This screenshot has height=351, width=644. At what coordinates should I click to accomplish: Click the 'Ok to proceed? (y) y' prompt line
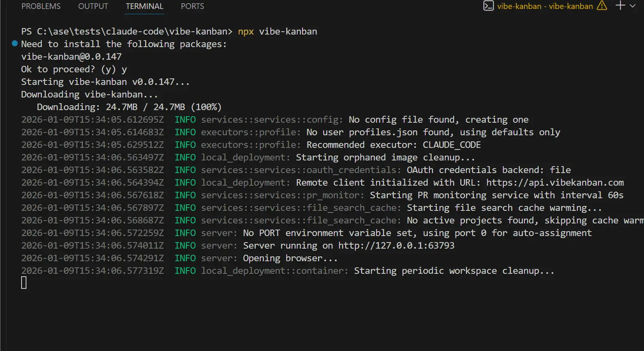[x=74, y=69]
